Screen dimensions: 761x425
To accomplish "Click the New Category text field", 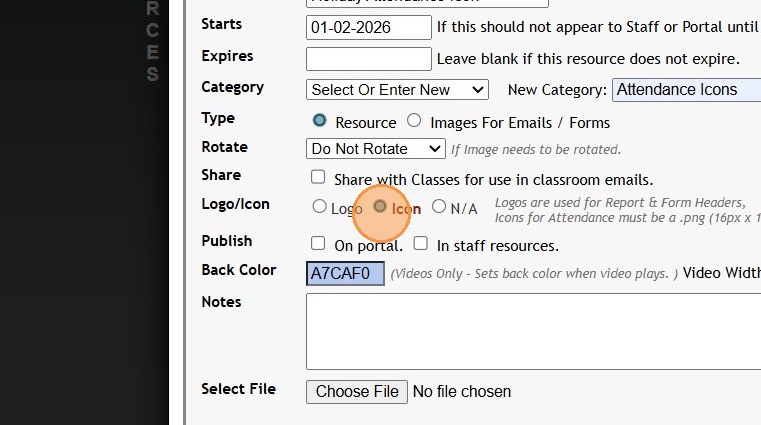I will pos(686,90).
